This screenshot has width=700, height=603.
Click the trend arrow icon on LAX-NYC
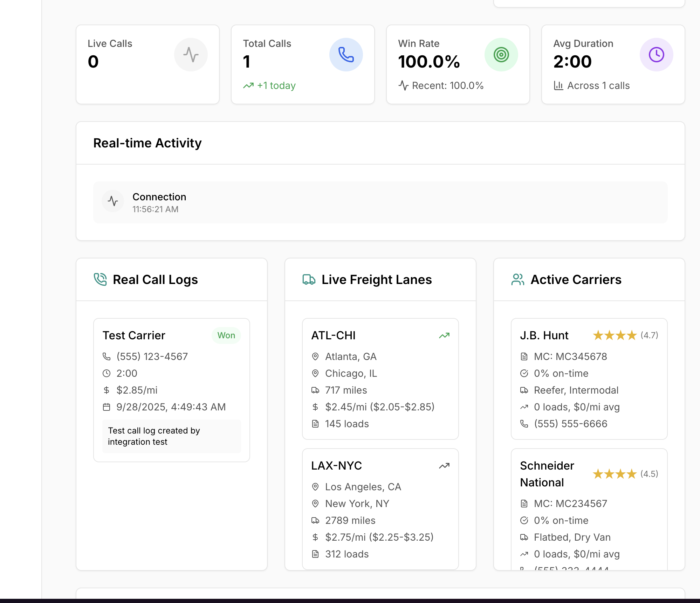[444, 466]
